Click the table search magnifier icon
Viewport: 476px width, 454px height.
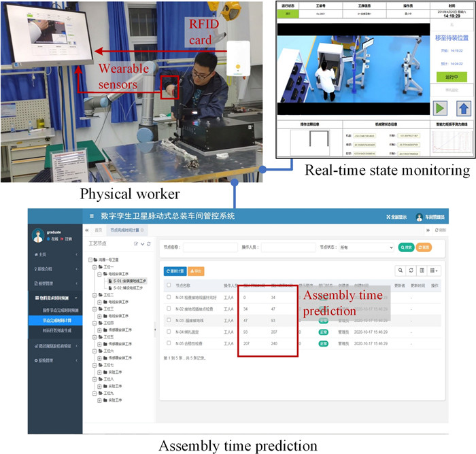point(401,270)
